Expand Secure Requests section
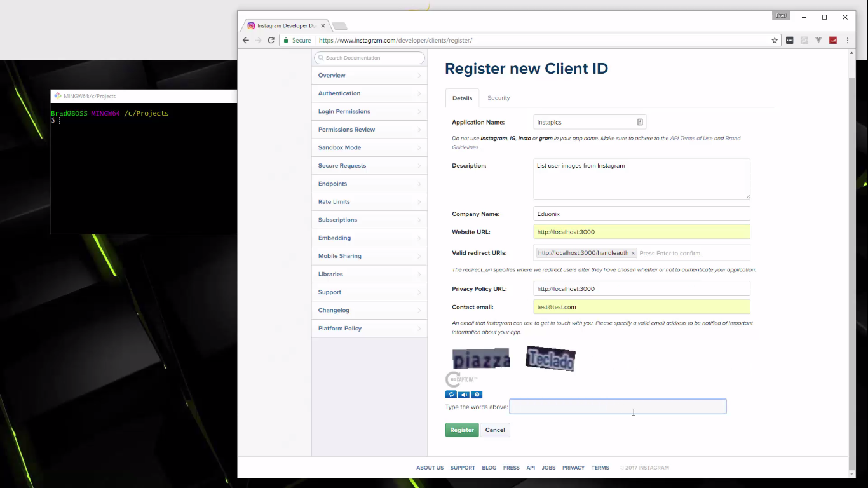868x488 pixels. (369, 166)
